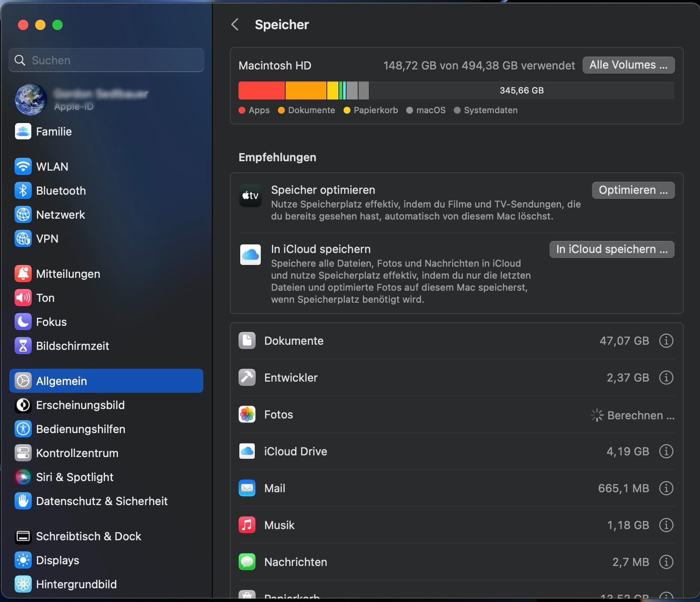Click the Speicher optimieren title
Viewport: 700px width, 602px height.
click(x=323, y=190)
